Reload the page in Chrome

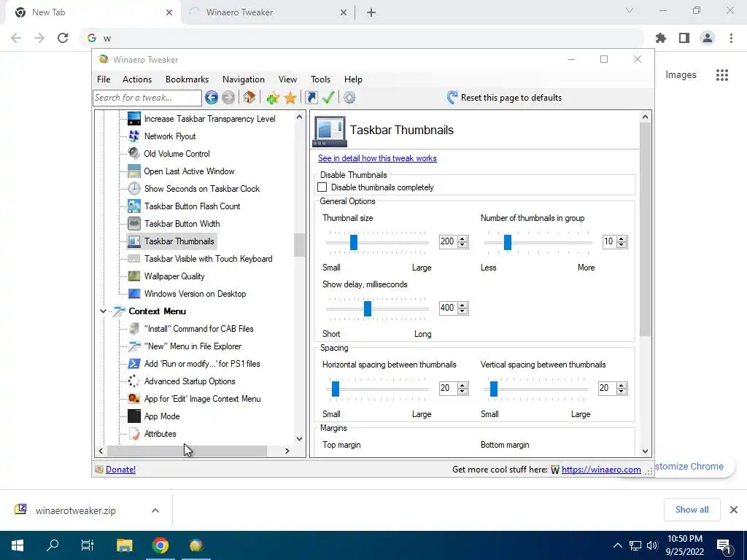click(63, 38)
